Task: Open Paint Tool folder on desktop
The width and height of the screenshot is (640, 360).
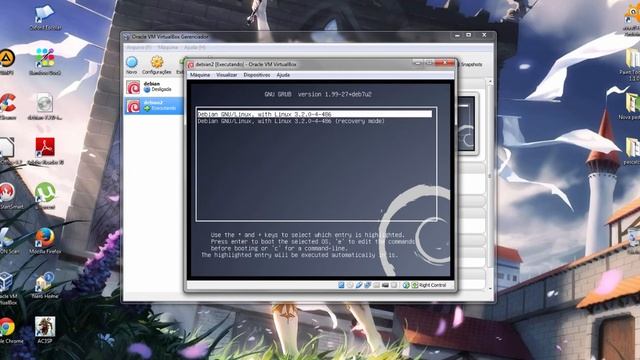Action: [631, 65]
